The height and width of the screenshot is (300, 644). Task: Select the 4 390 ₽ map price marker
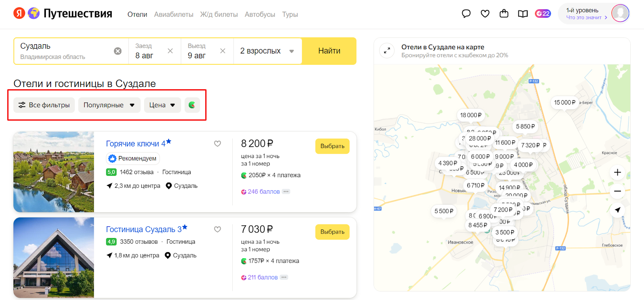448,163
